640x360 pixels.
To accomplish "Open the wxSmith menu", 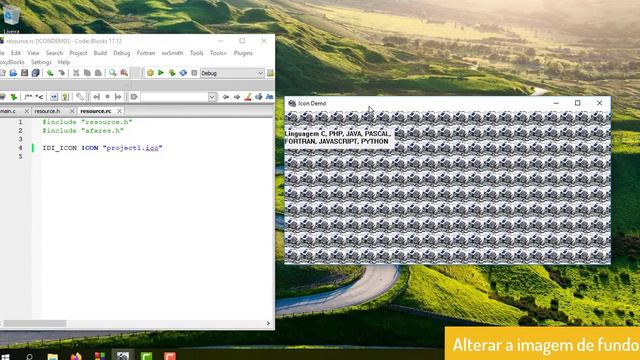I will point(172,53).
